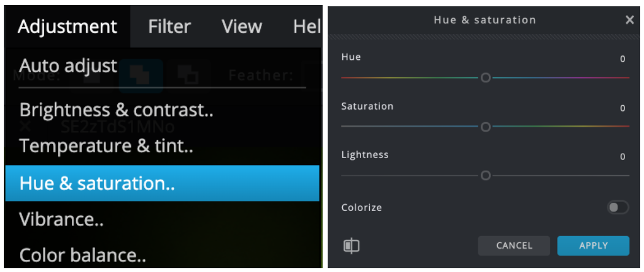Click the Saturation value field

click(623, 108)
